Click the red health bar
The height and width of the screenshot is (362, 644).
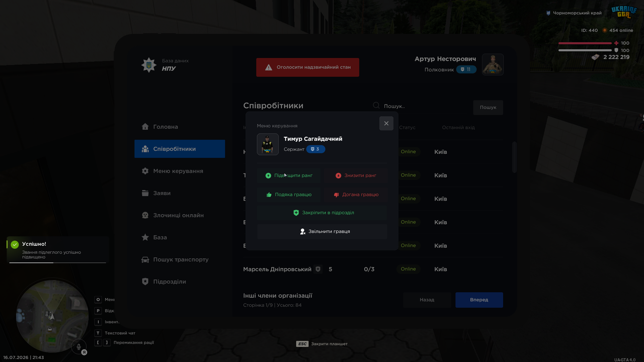585,43
